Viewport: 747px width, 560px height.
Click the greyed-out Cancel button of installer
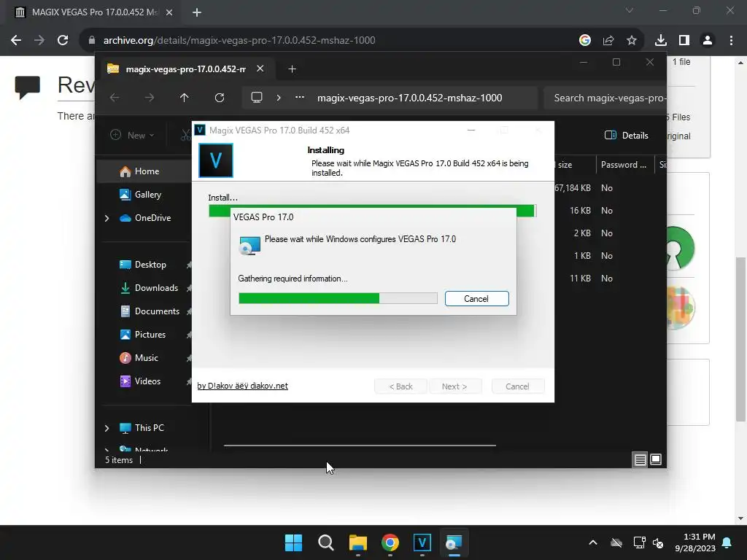pos(517,386)
